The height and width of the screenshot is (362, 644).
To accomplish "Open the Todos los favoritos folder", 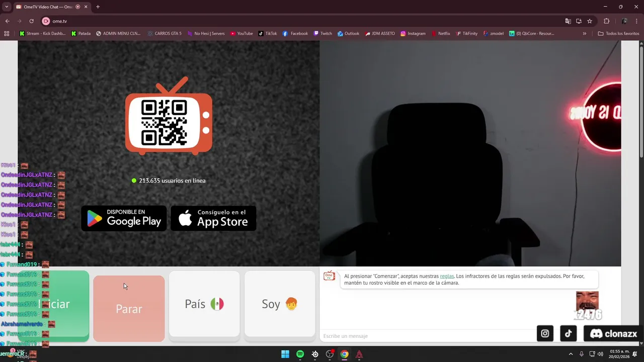I will [x=618, y=34].
